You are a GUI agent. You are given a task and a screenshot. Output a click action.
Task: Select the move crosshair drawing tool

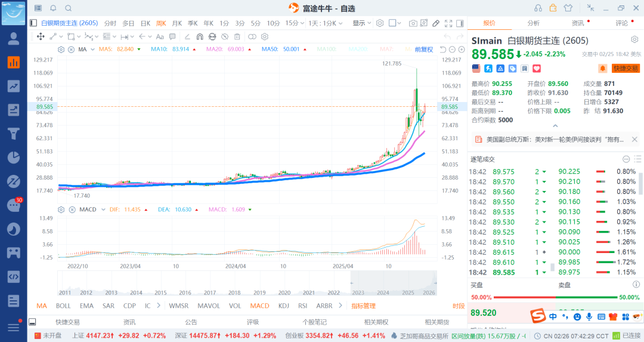41,36
